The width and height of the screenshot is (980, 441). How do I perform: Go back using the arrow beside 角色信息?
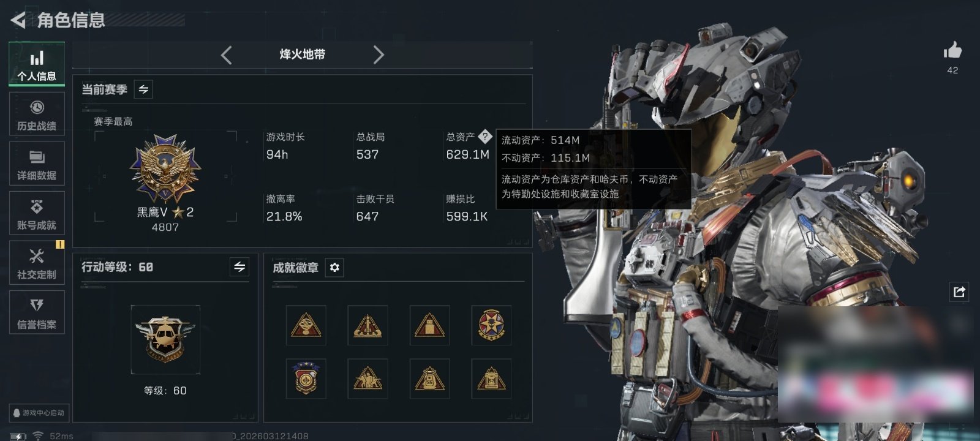(x=18, y=20)
